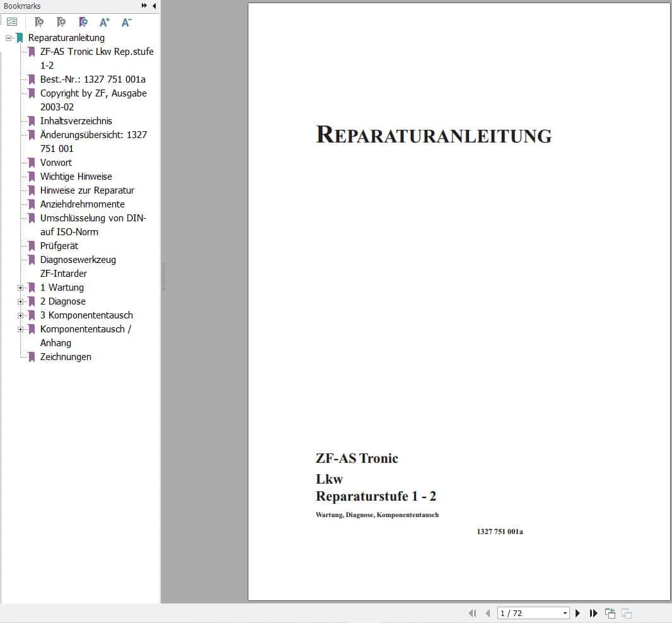Click bookmark icon beside Prüfgerät
This screenshot has height=623, width=672.
(32, 246)
